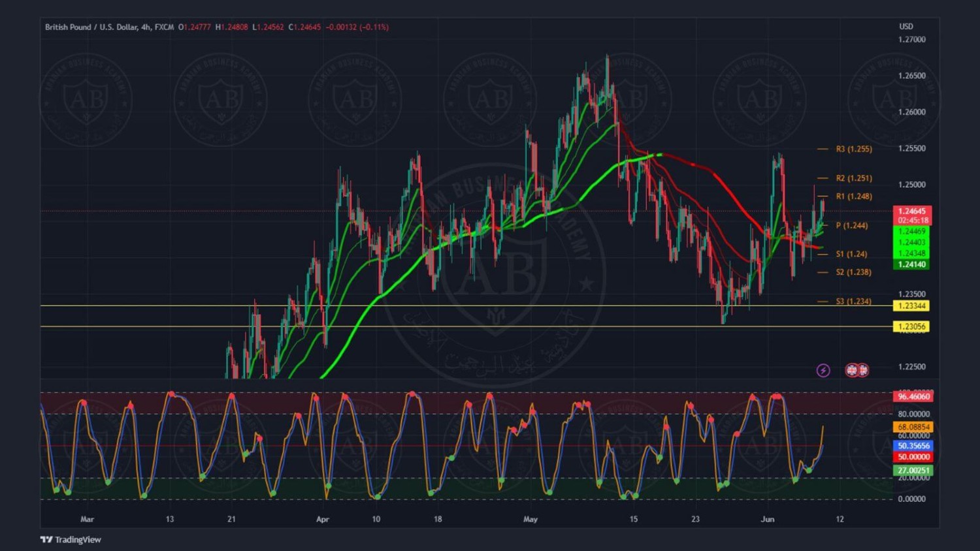Click the 1.26500 price axis label
The height and width of the screenshot is (551, 980).
912,76
